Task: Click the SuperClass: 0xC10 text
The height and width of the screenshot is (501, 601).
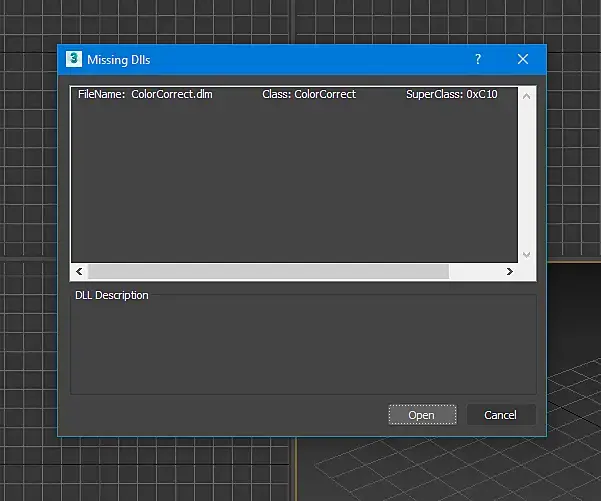Action: (x=452, y=94)
